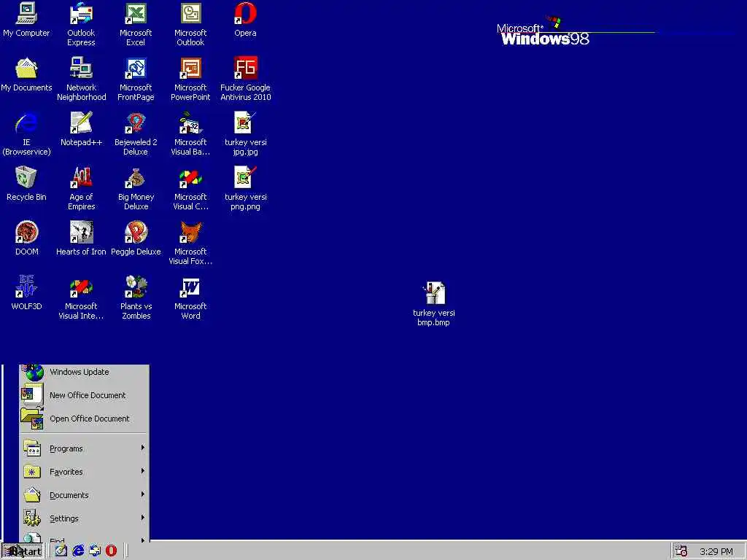747x560 pixels.
Task: Expand the Settings submenu arrow
Action: click(142, 518)
